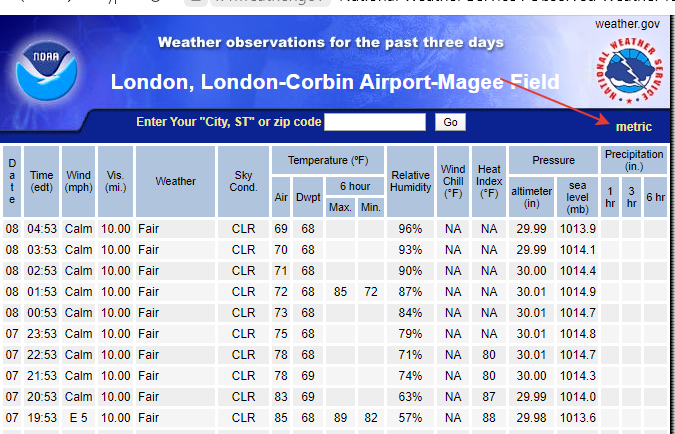Viewport: 675px width, 434px height.
Task: Switch units via the metric link
Action: point(633,127)
